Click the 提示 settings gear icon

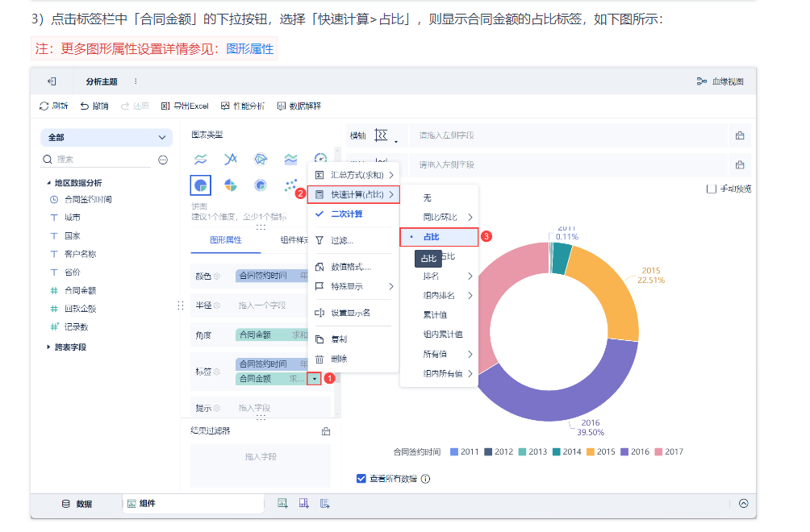tap(217, 408)
